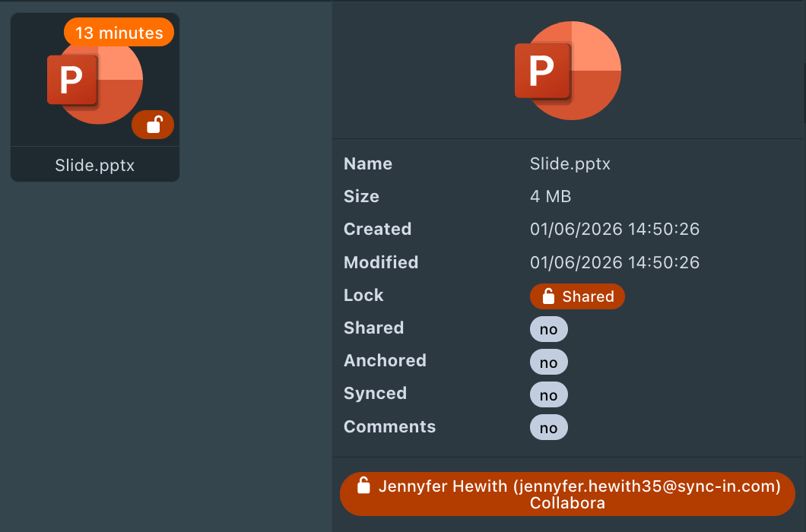Click the padlock icon inside the Shared lock badge
This screenshot has width=806, height=532.
click(548, 296)
